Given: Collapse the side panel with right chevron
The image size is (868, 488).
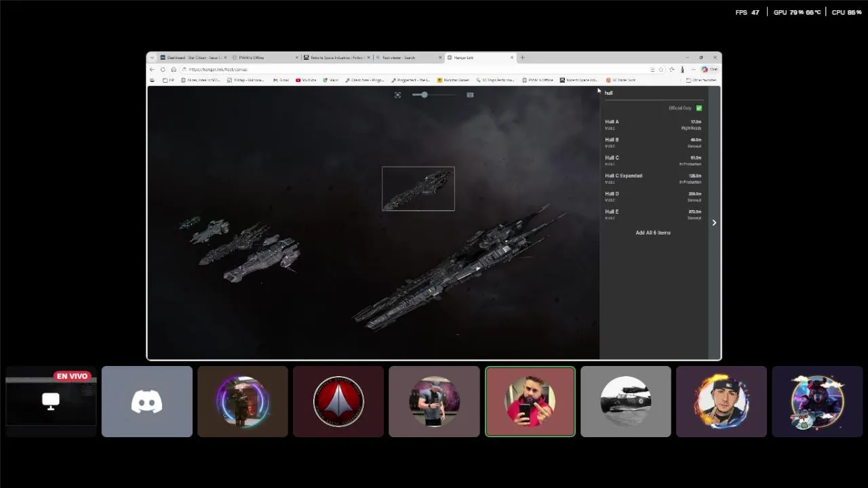Looking at the screenshot, I should [x=714, y=222].
